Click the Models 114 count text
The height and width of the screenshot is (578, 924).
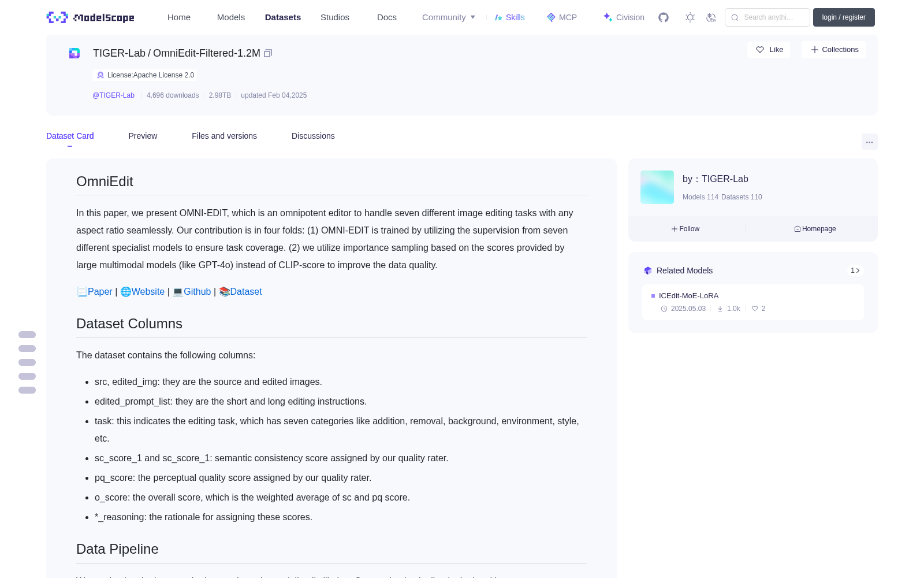click(x=701, y=197)
